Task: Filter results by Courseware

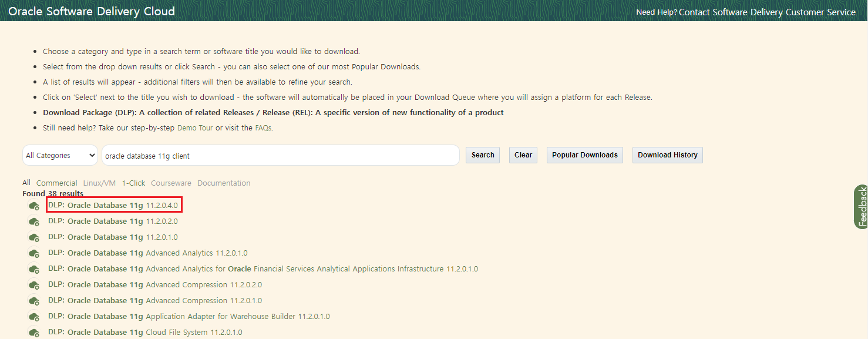Action: (x=171, y=183)
